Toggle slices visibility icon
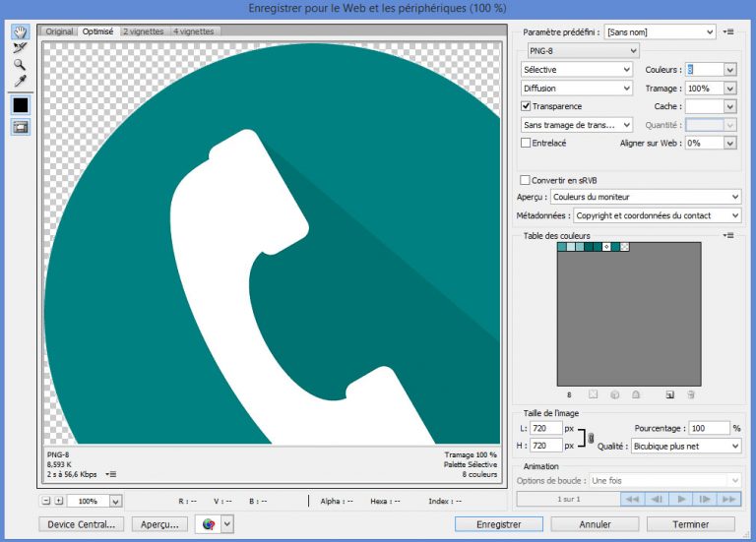Image resolution: width=756 pixels, height=542 pixels. pos(21,127)
